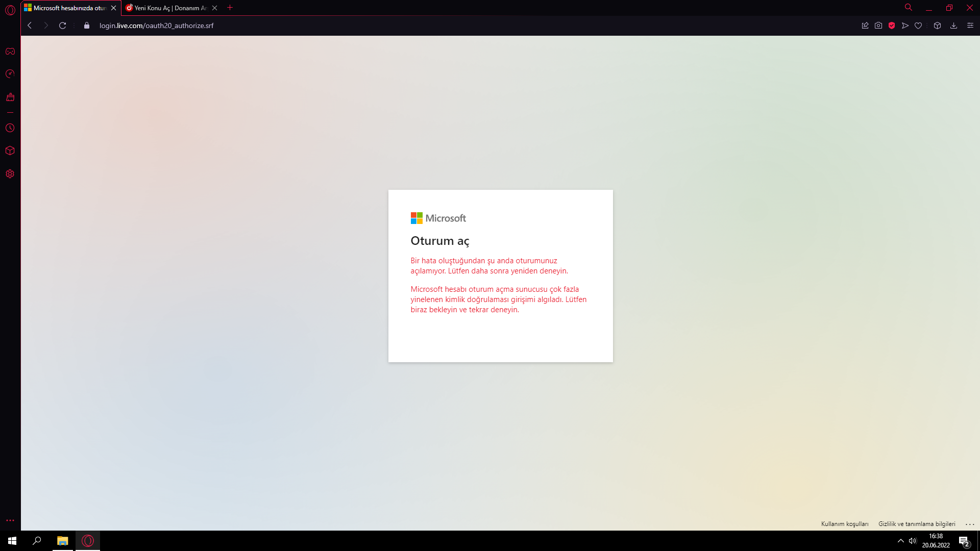Open the Opera main menu logo

point(10,10)
